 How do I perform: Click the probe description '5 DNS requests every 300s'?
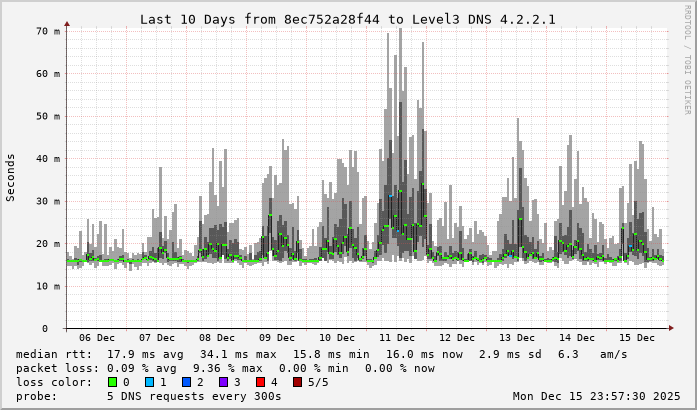point(194,396)
